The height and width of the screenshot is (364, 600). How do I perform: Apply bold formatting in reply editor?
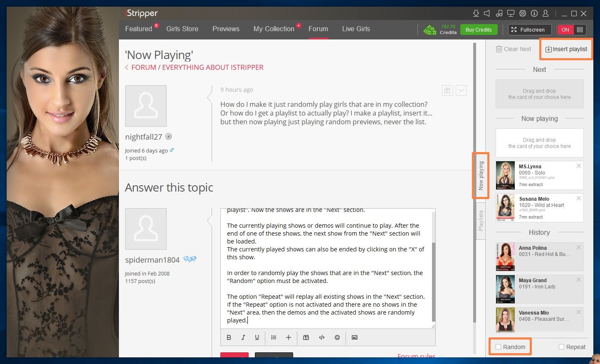[x=229, y=337]
